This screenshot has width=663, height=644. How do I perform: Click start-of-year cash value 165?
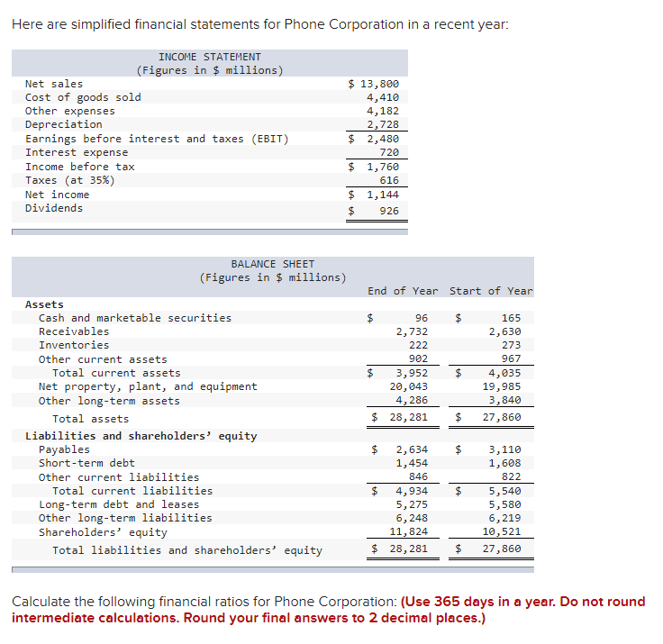point(511,318)
